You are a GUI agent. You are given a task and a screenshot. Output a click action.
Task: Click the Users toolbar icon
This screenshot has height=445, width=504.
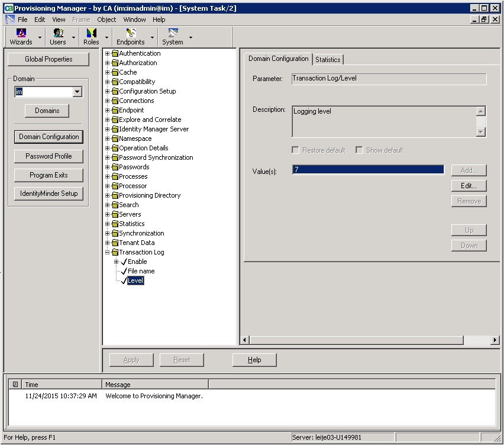pos(58,33)
